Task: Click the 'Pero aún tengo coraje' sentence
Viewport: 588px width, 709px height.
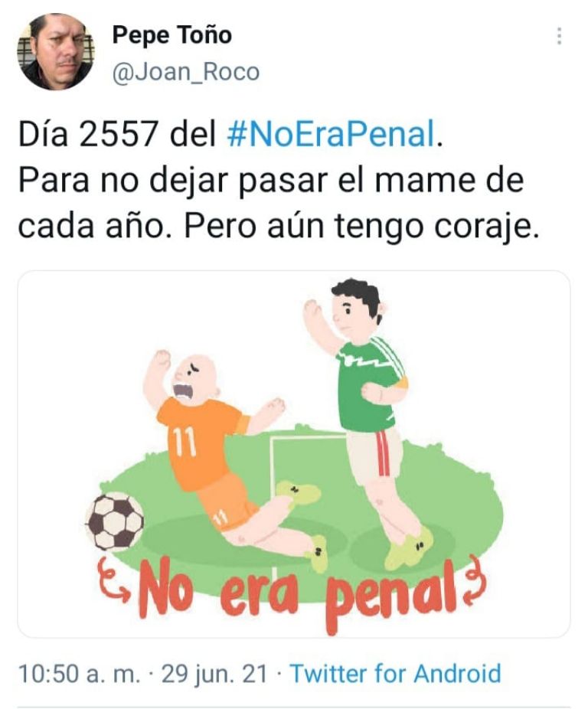Action: click(x=362, y=226)
